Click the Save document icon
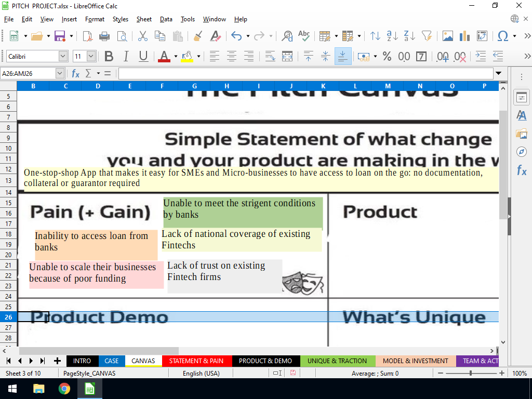The width and height of the screenshot is (532, 399). (x=60, y=36)
